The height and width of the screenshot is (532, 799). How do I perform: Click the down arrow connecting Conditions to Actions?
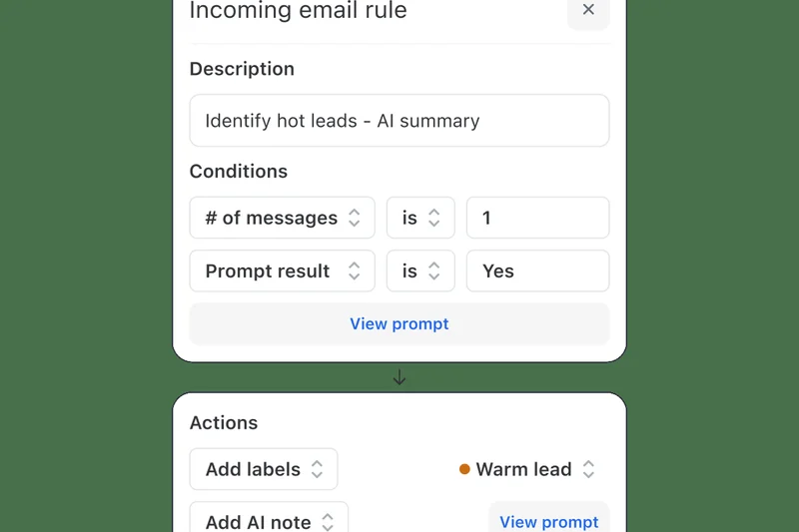(399, 378)
